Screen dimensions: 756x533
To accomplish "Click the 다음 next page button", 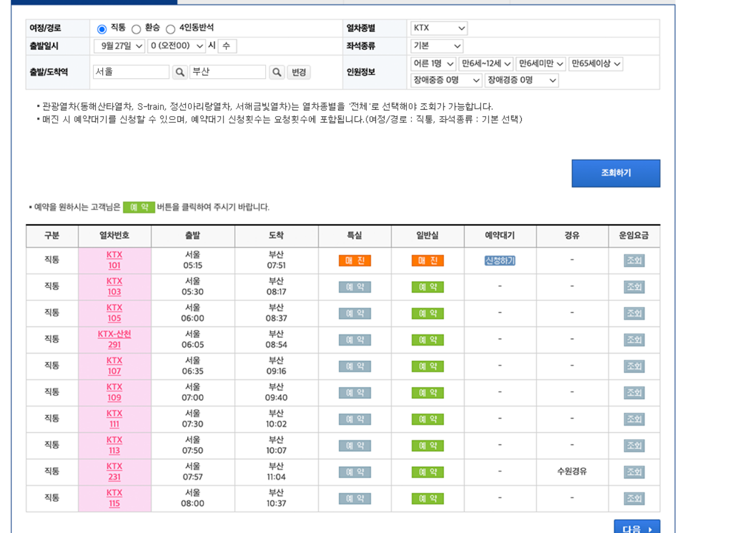I will 637,528.
